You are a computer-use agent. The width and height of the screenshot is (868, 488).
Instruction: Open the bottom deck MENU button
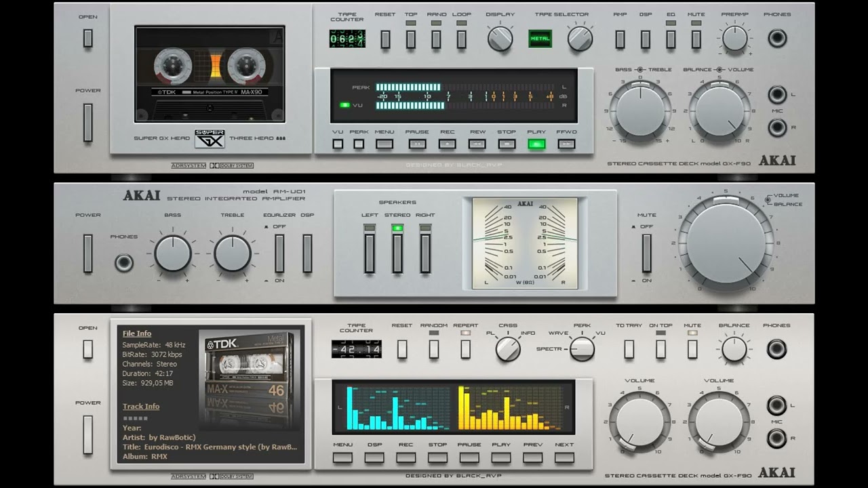pyautogui.click(x=342, y=457)
